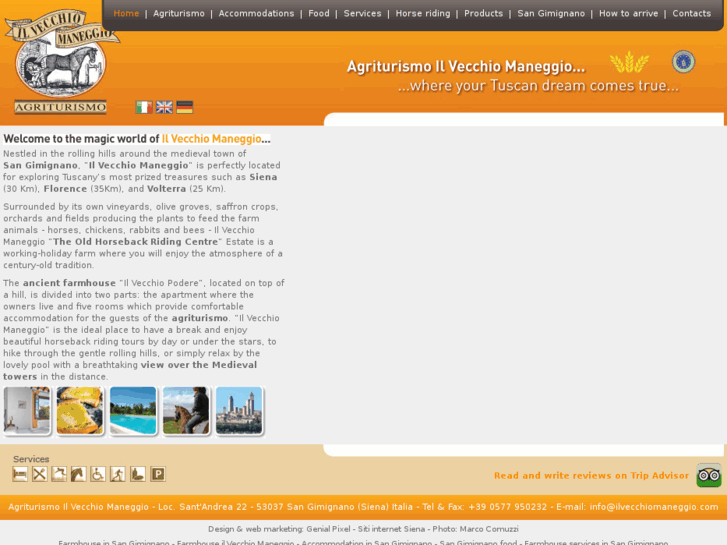Viewport: 727px width, 545px height.
Task: Open TripAdvisor owl logo icon
Action: click(709, 475)
